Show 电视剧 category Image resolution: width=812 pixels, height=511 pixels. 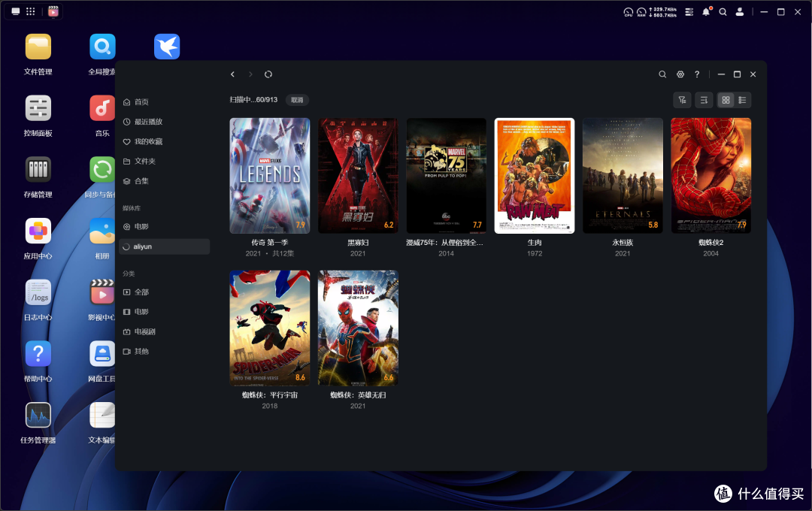pyautogui.click(x=164, y=331)
